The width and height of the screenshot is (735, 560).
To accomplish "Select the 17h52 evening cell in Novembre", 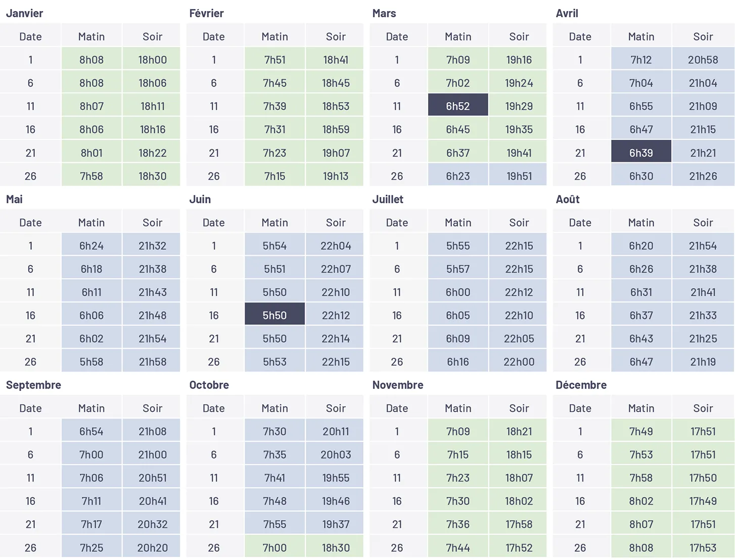I will [519, 548].
